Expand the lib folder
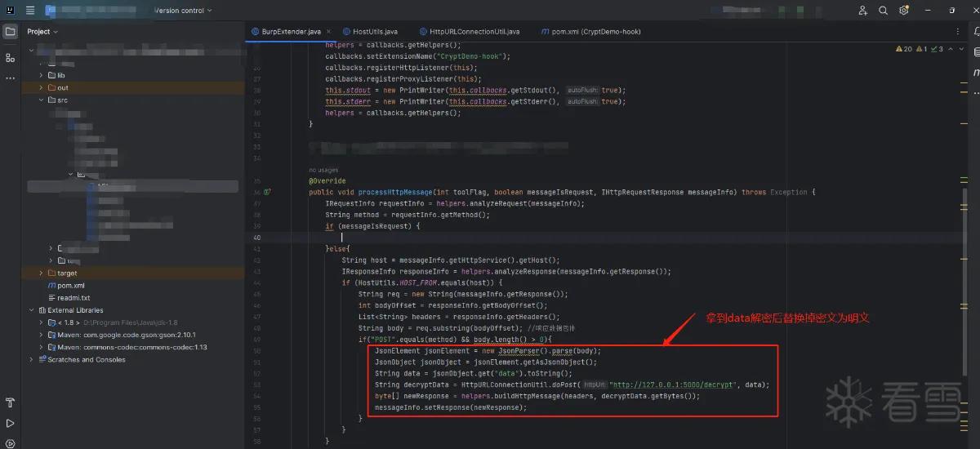Screen dimensions: 980x449 (41, 75)
